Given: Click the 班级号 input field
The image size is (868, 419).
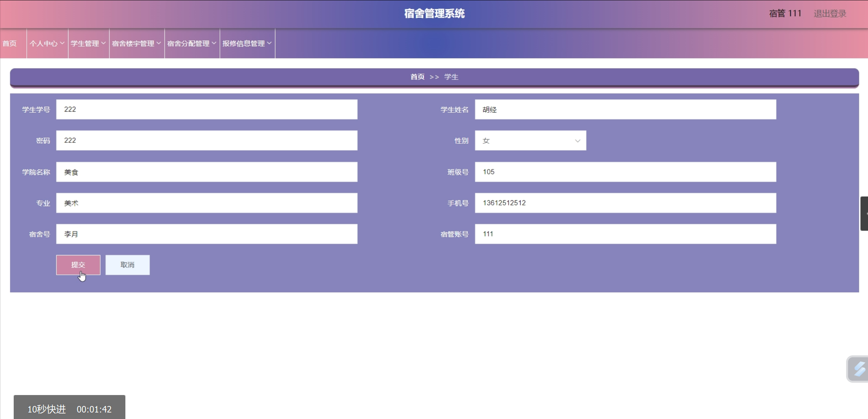Looking at the screenshot, I should tap(625, 172).
